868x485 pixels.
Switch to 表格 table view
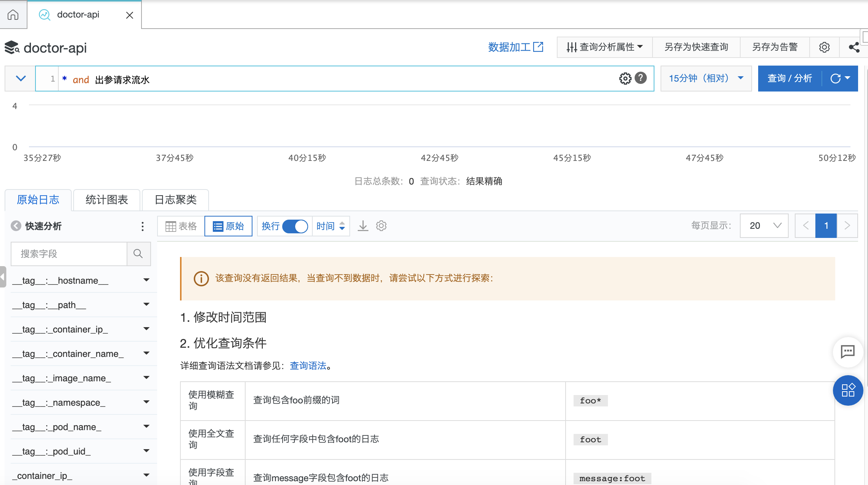(181, 226)
